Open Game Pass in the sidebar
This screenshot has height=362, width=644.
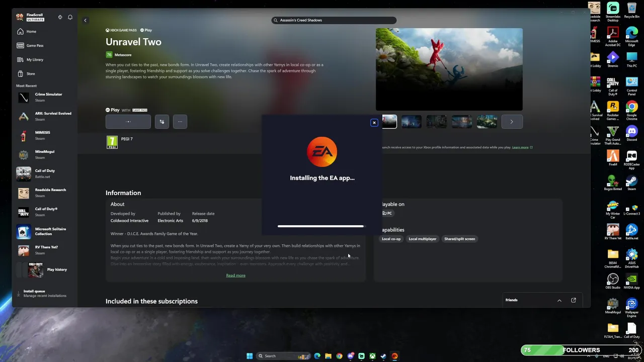coord(44,45)
